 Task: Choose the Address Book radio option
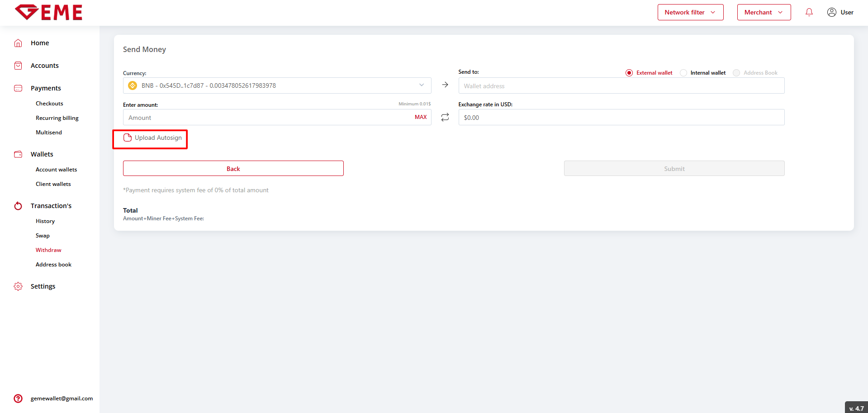point(736,73)
